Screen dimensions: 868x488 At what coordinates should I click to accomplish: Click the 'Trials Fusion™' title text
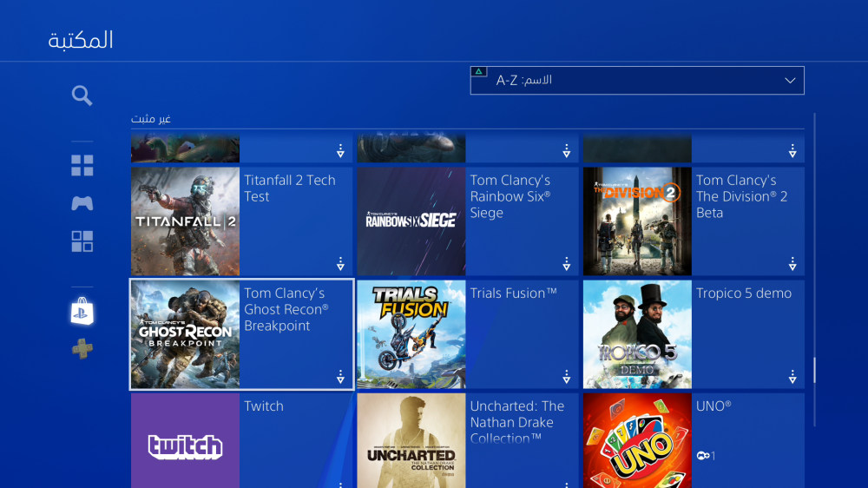click(x=513, y=293)
